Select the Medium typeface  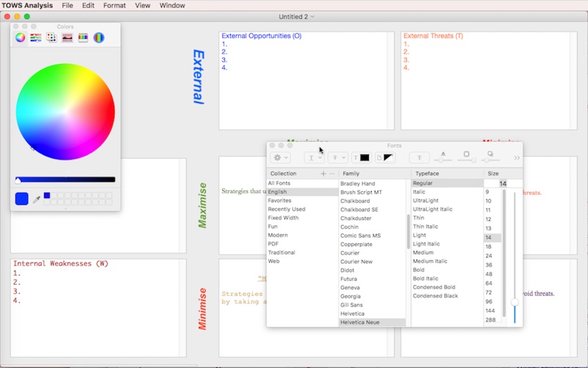(x=447, y=252)
